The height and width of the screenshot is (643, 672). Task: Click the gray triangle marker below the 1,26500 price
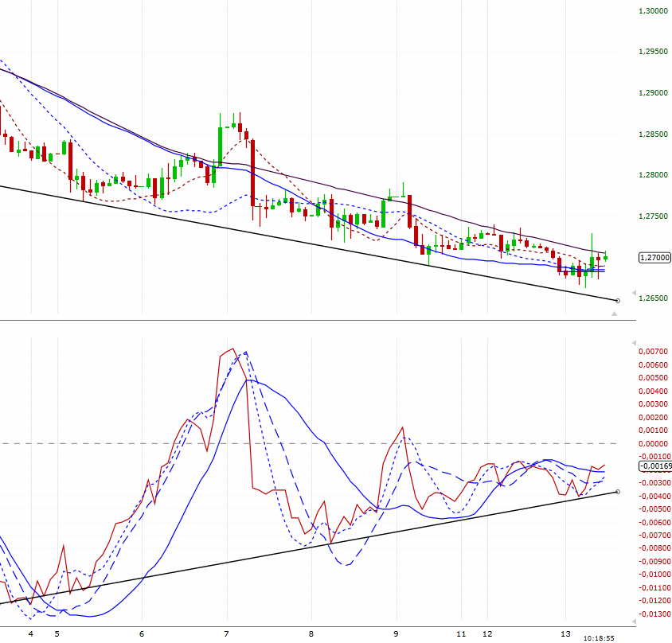(x=613, y=312)
